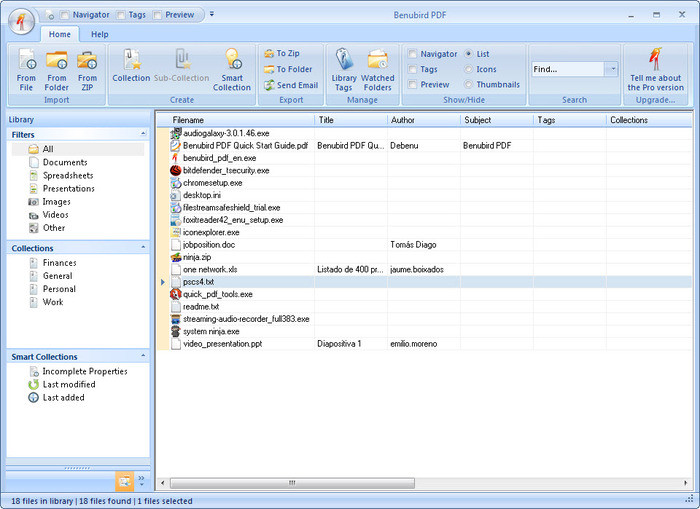Import documents using From File
Image resolution: width=700 pixels, height=509 pixels.
26,70
